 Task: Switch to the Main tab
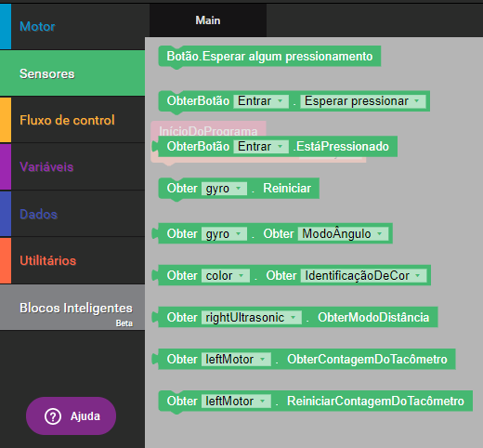click(208, 20)
